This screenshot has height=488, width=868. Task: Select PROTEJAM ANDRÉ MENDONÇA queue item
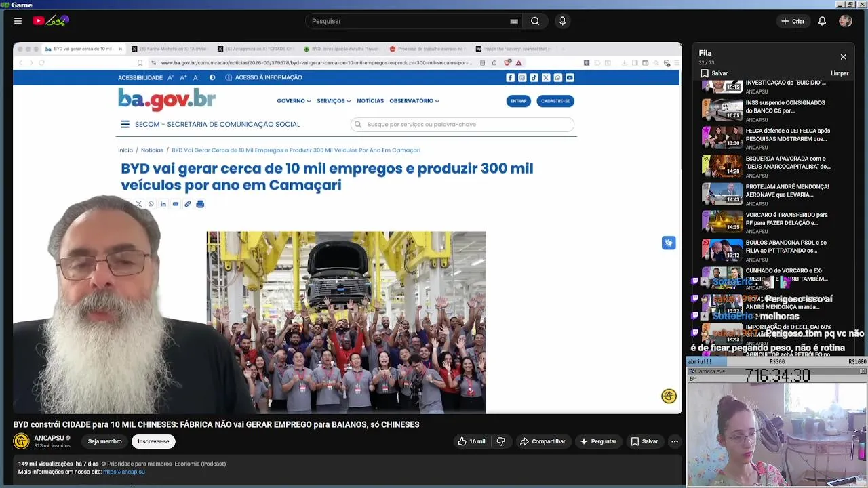(x=765, y=195)
